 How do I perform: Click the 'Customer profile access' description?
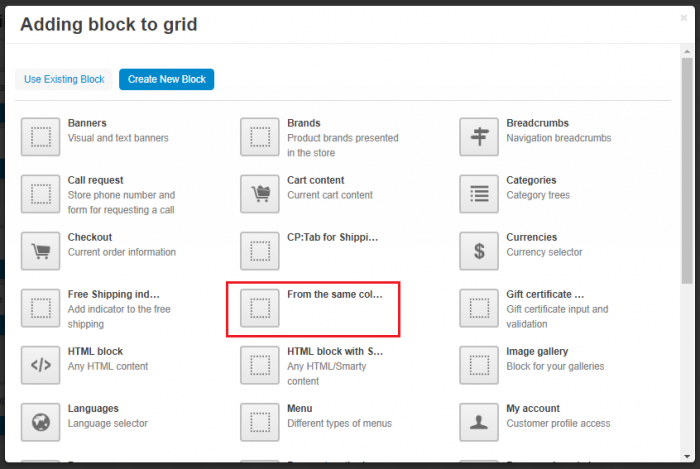click(x=558, y=424)
